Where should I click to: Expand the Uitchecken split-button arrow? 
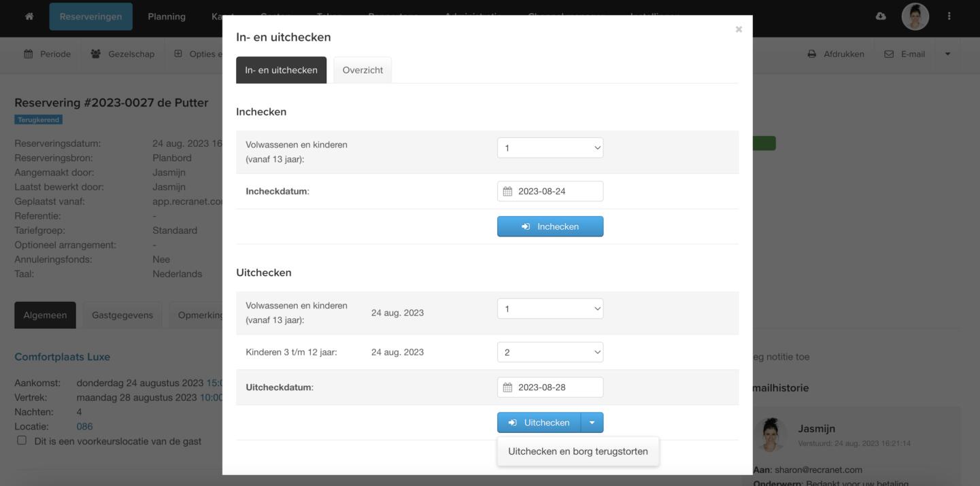592,423
